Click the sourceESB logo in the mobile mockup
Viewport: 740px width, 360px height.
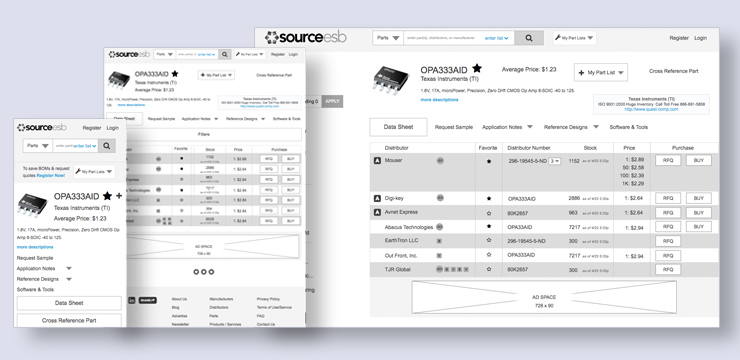[x=42, y=127]
